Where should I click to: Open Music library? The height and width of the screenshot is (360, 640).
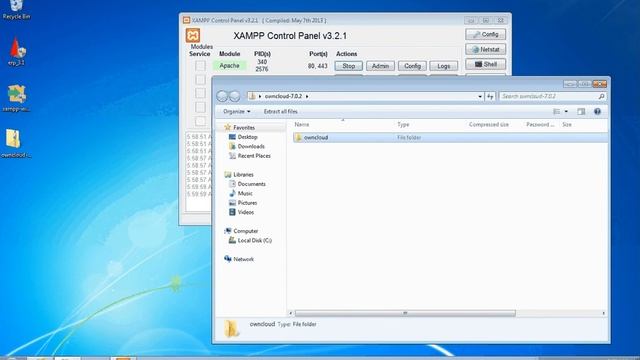(x=245, y=193)
